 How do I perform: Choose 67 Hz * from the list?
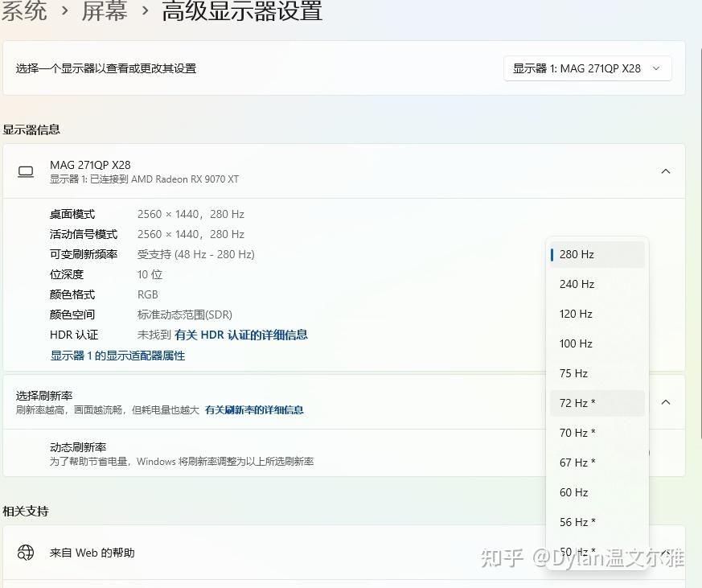(x=597, y=463)
